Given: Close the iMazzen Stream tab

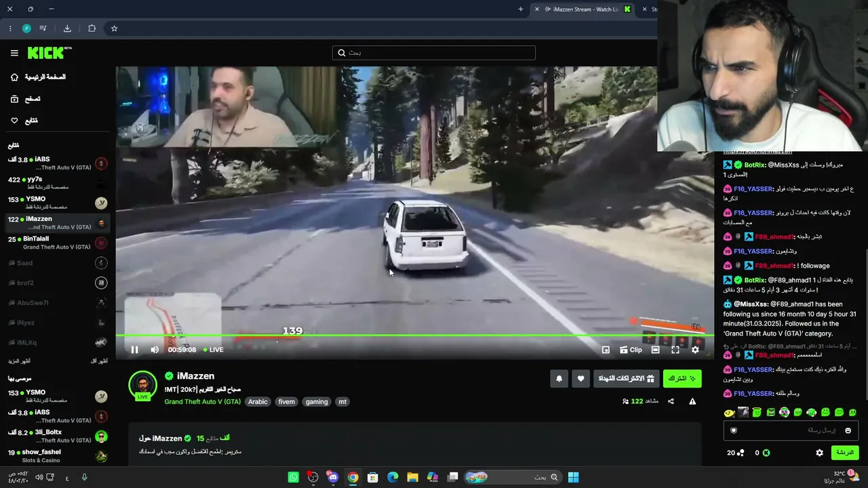Looking at the screenshot, I should point(537,9).
